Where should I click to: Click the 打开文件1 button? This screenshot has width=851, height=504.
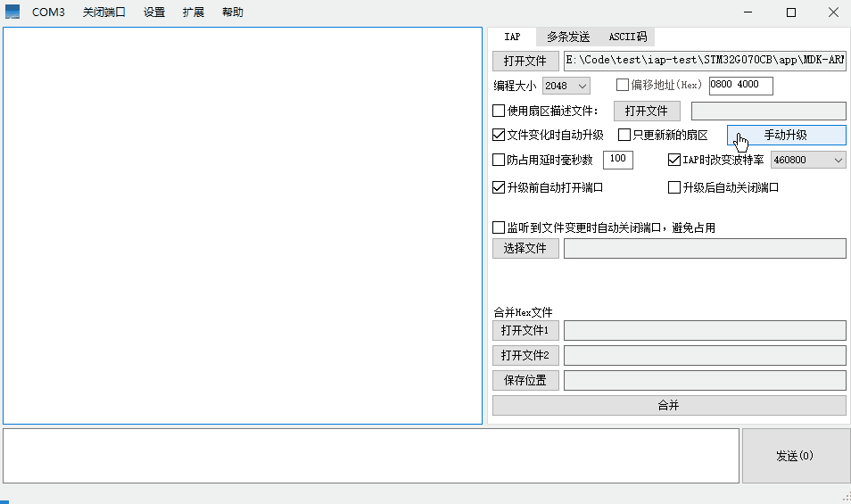pos(525,330)
